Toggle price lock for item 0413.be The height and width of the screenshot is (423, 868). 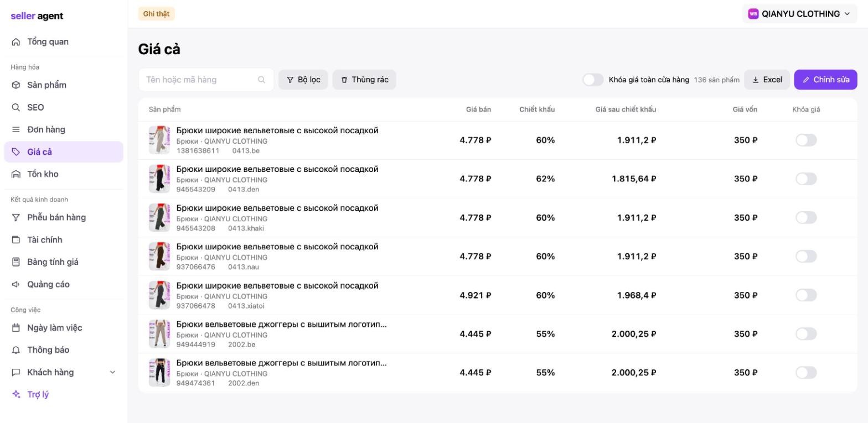click(x=806, y=140)
